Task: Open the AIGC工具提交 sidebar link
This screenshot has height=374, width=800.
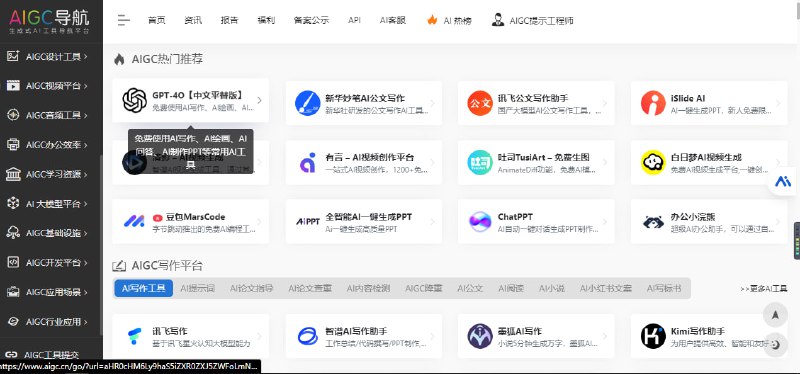Action: 52,355
